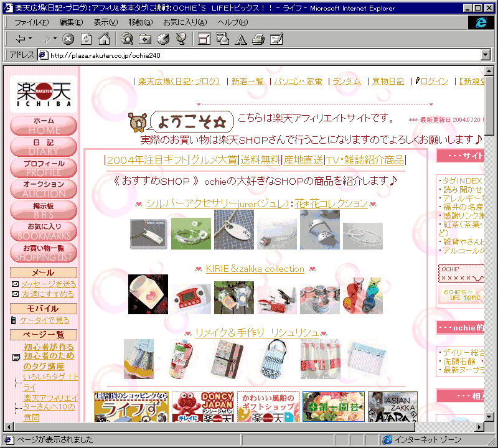Click the オークション AUCTION sidebar button
The image size is (498, 448).
click(x=44, y=189)
